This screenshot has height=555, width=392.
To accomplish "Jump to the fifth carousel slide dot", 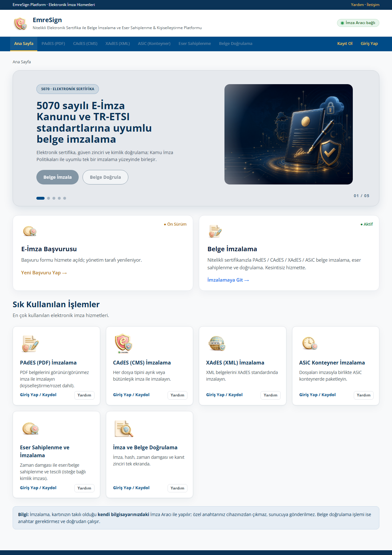I will coord(64,198).
